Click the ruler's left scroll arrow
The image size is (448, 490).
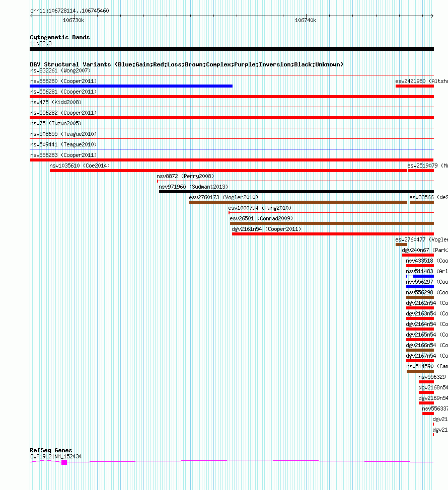31,16
